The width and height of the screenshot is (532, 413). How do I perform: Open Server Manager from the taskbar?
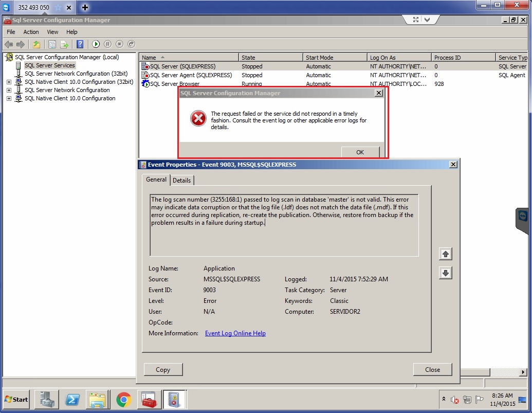point(46,400)
